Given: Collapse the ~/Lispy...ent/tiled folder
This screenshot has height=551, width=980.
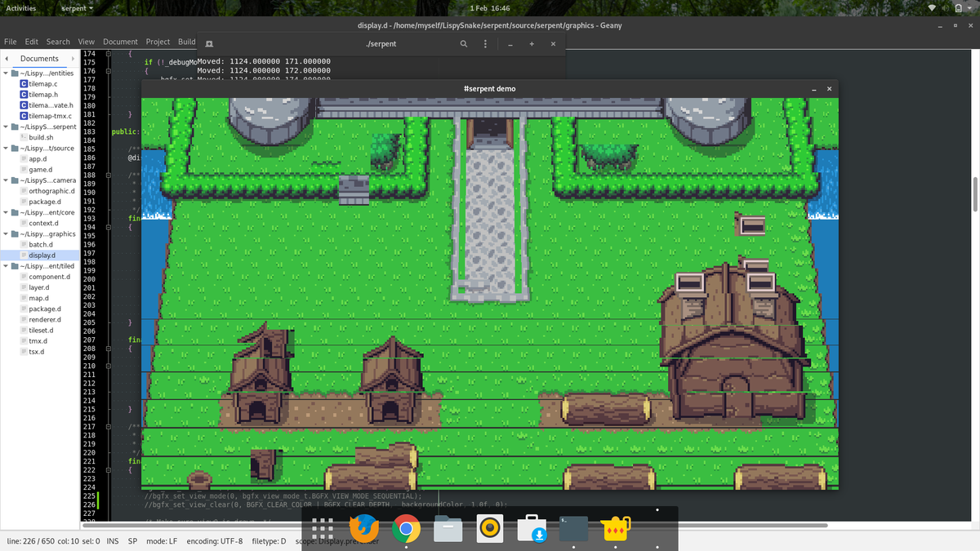Looking at the screenshot, I should click(x=7, y=266).
